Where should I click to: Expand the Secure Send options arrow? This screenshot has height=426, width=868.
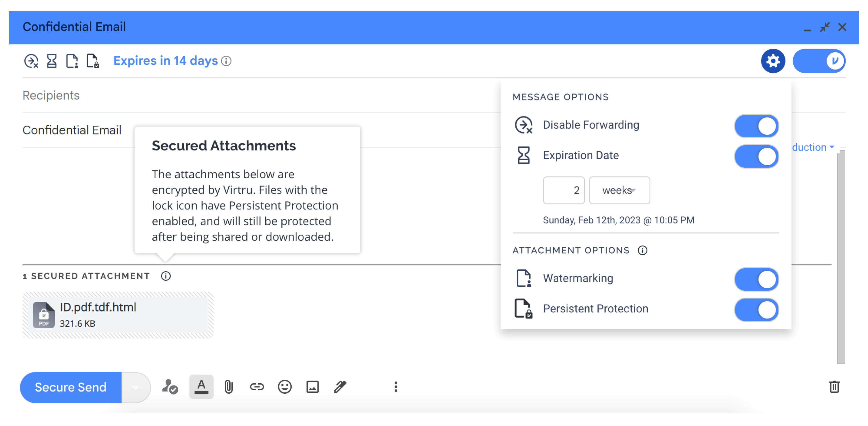tap(135, 387)
